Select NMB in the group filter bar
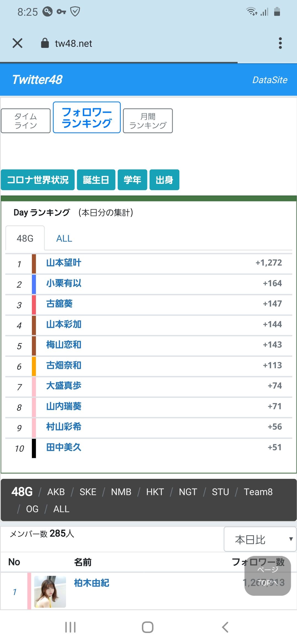Image resolution: width=297 pixels, height=644 pixels. point(121,492)
